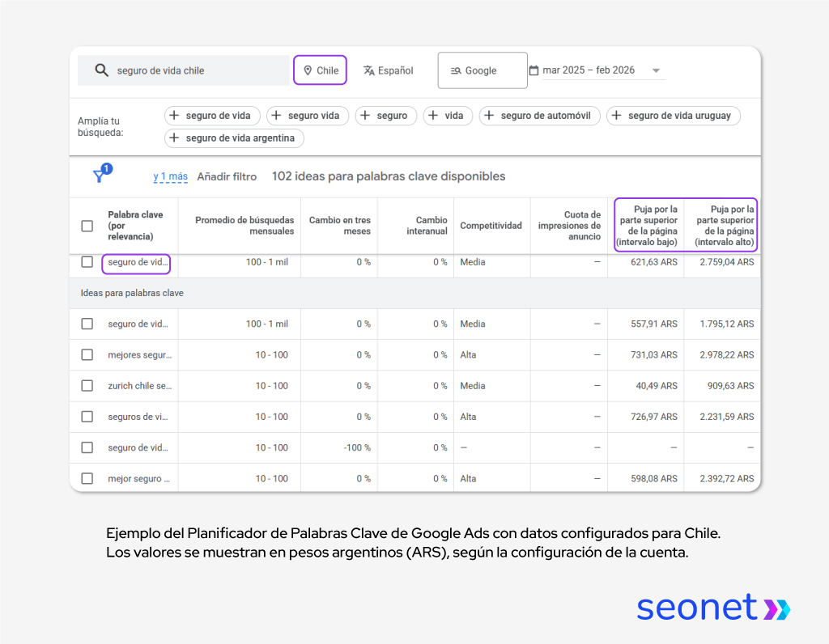Click the 'mejores segur...' keyword

click(139, 354)
